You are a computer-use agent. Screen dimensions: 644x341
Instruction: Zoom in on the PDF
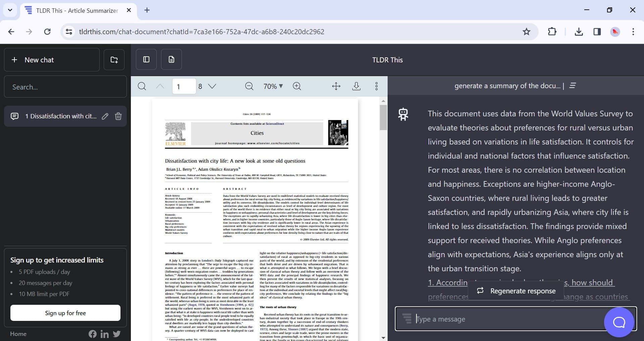(x=297, y=86)
